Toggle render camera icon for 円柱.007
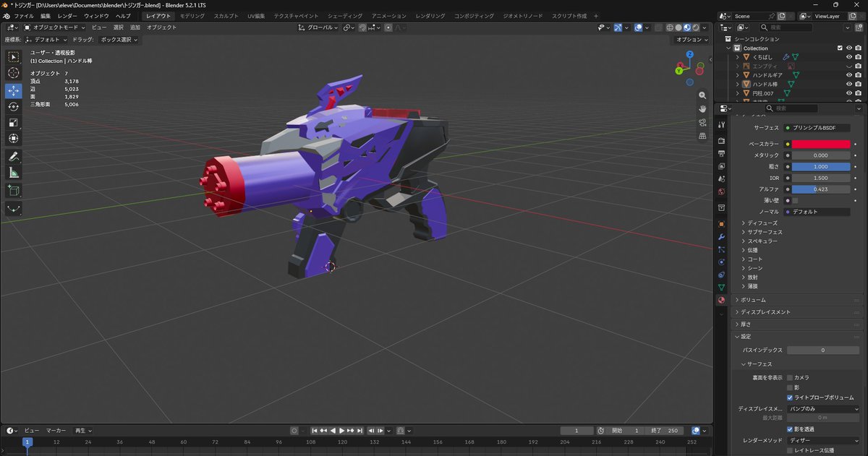Image resolution: width=868 pixels, height=456 pixels. coord(858,93)
